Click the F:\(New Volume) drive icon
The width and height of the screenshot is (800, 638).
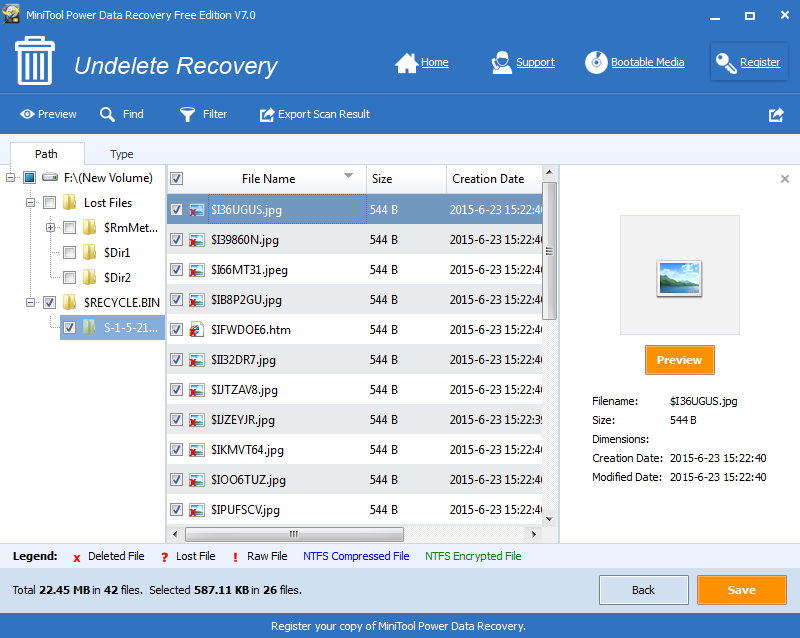coord(50,178)
